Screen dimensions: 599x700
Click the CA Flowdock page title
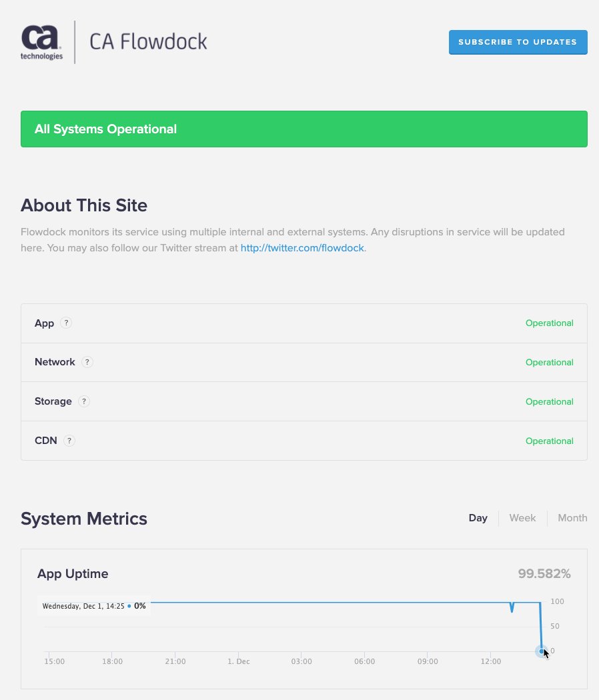[148, 41]
